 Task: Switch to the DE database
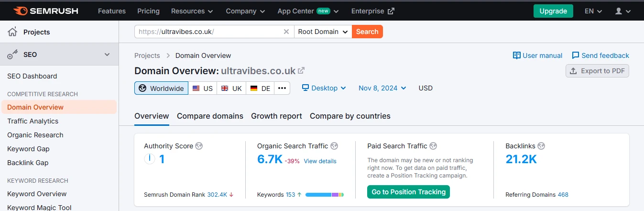[260, 88]
